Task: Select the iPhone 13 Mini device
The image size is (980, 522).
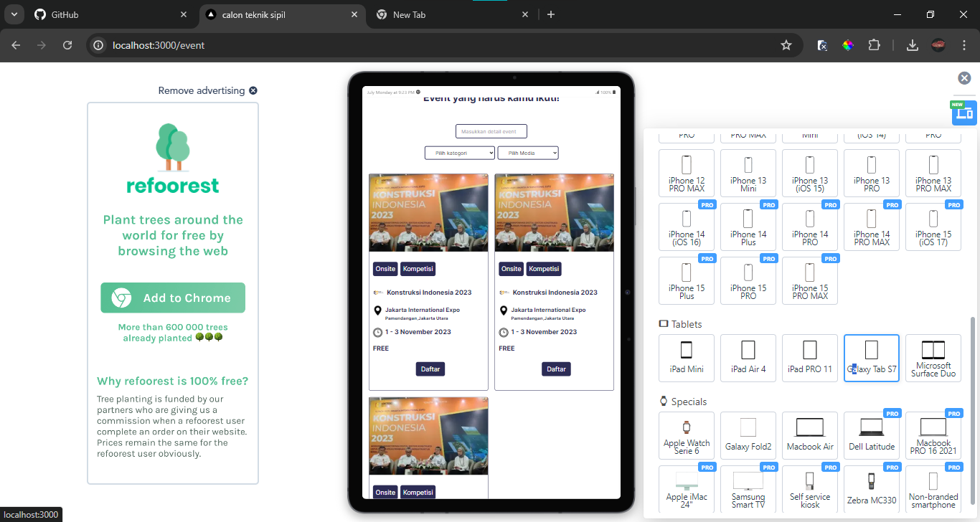Action: 748,173
